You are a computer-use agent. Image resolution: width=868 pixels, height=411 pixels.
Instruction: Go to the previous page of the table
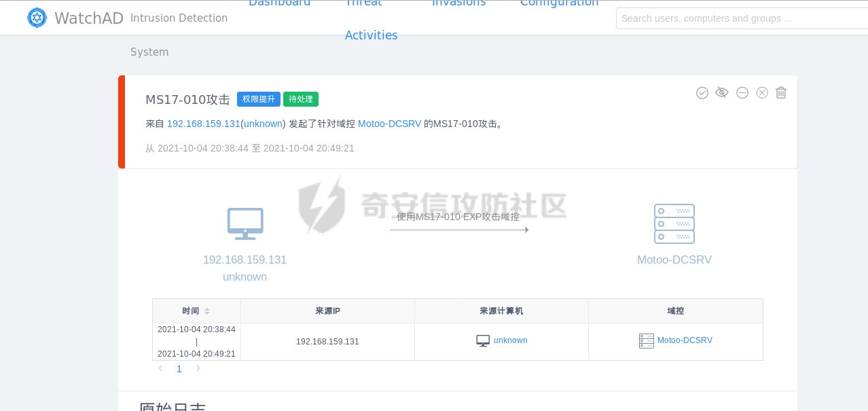[x=160, y=369]
